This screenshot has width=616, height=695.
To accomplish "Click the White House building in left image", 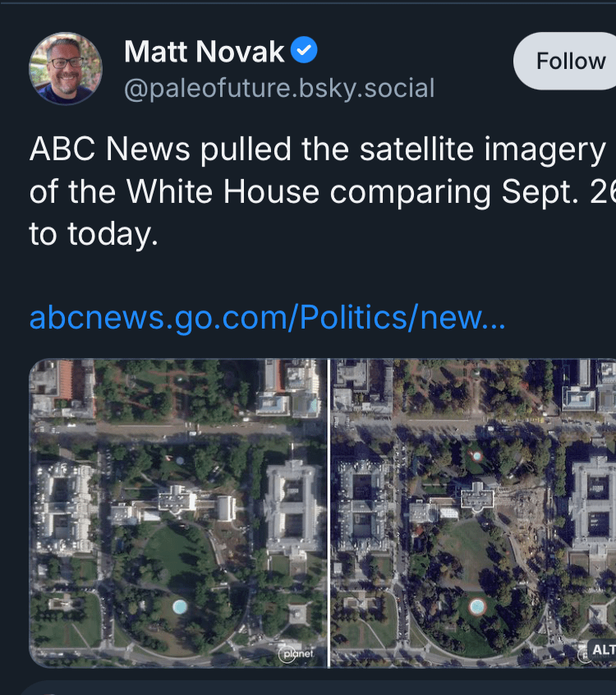I will [x=177, y=498].
